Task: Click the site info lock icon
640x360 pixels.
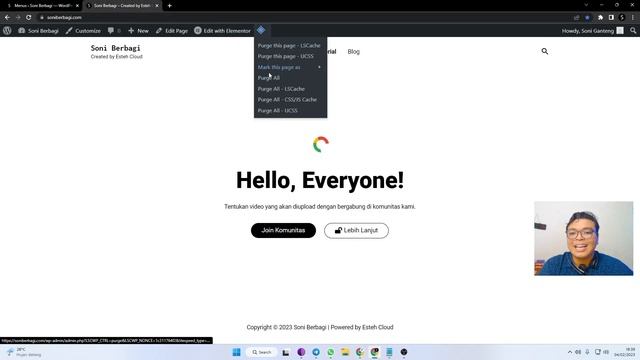Action: 42,18
